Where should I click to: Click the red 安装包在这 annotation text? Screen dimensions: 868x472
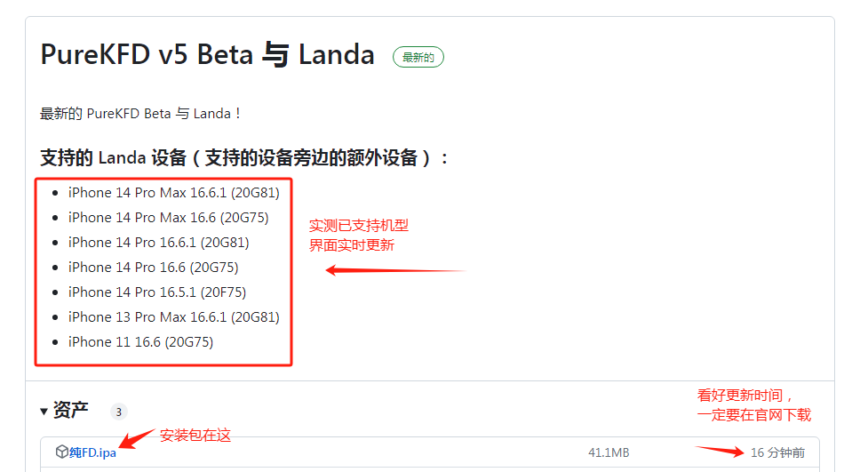coord(195,436)
